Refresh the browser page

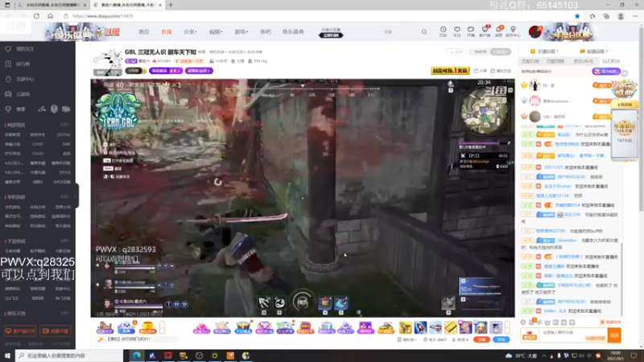[x=36, y=16]
